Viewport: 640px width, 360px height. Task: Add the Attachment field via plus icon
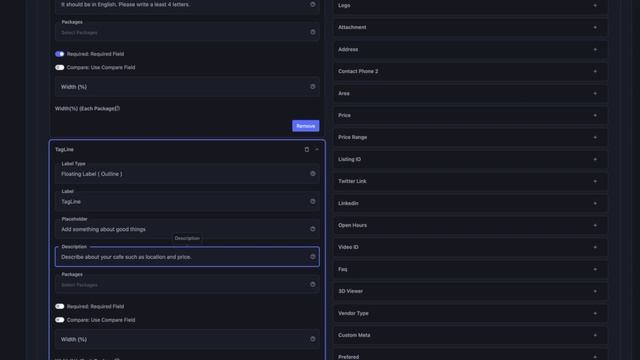tap(595, 27)
